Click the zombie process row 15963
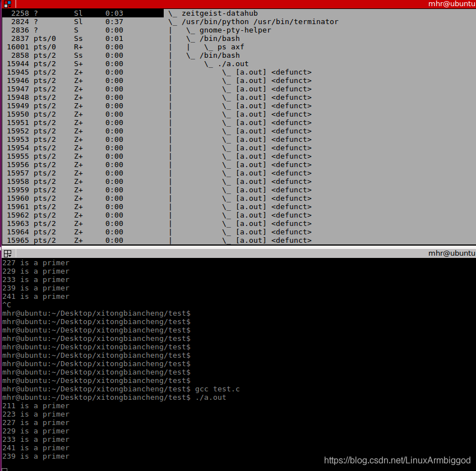476x471 pixels. pyautogui.click(x=159, y=224)
